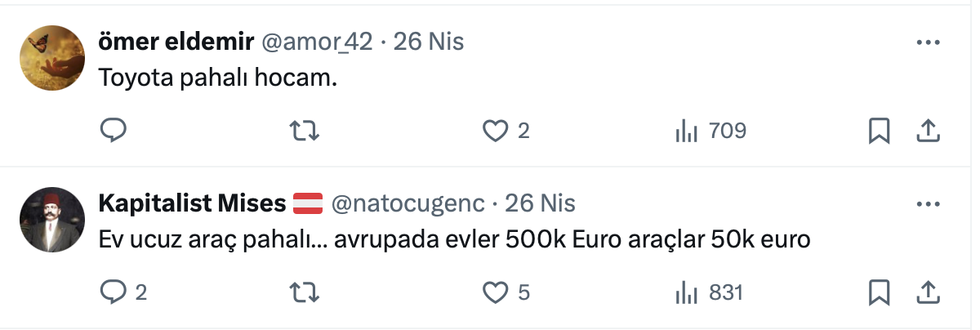Share ömer eldemir's tweet

928,131
